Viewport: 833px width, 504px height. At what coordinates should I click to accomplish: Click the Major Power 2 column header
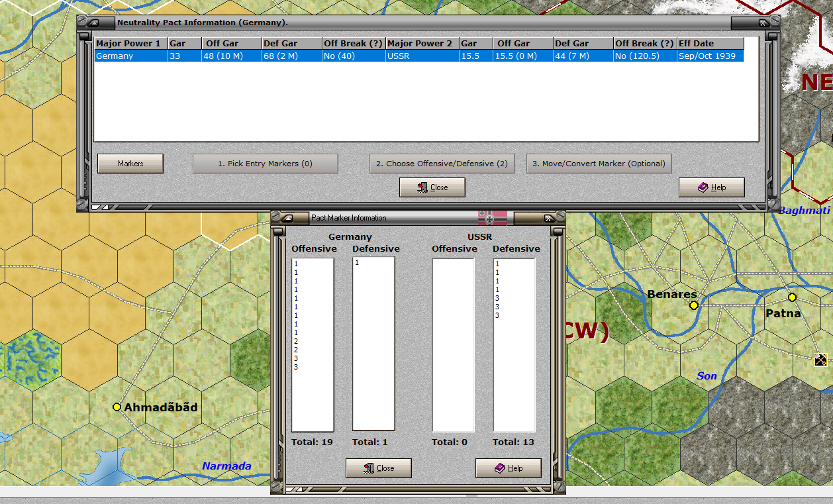(422, 44)
